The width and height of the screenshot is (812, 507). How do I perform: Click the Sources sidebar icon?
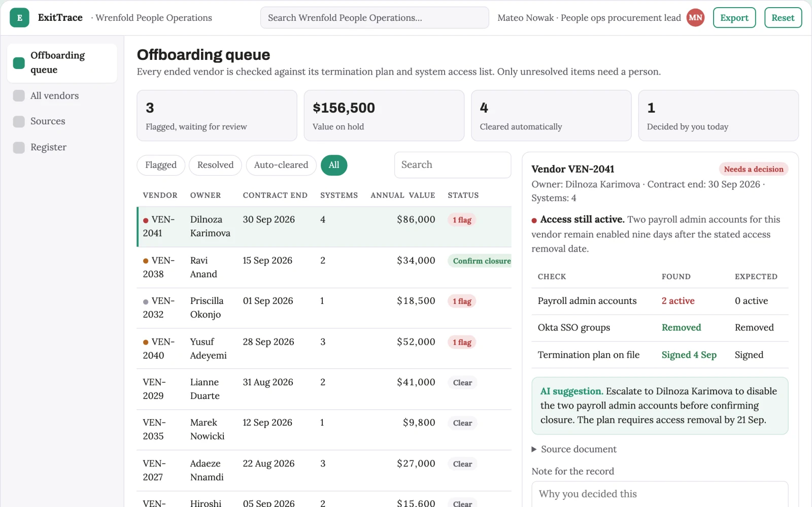[x=19, y=121]
